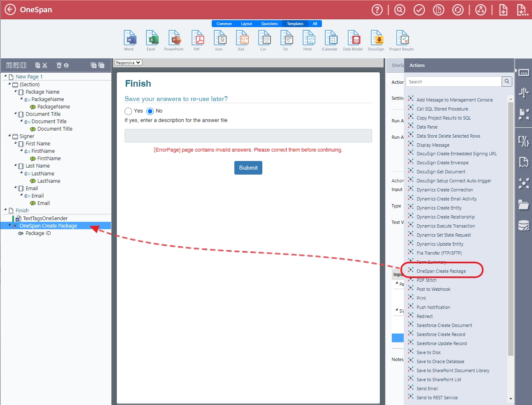This screenshot has height=405, width=532.
Task: Add a Project Results template
Action: (402, 41)
